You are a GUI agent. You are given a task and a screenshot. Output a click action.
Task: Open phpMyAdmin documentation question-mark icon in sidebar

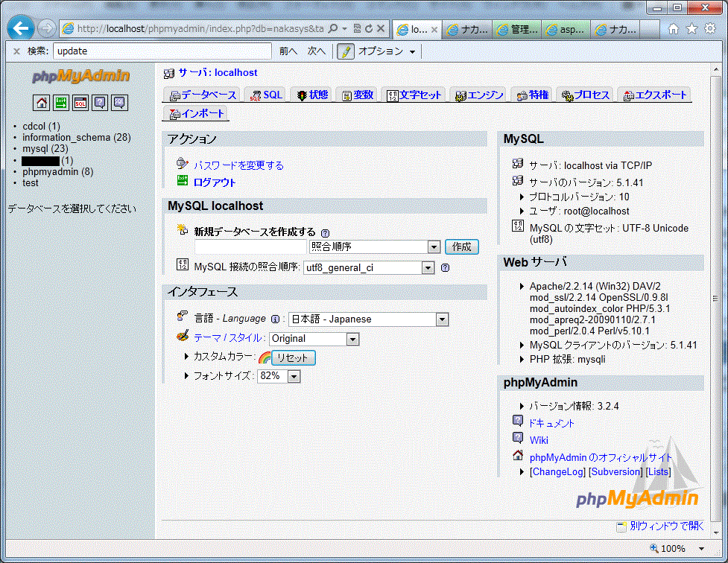click(x=100, y=103)
